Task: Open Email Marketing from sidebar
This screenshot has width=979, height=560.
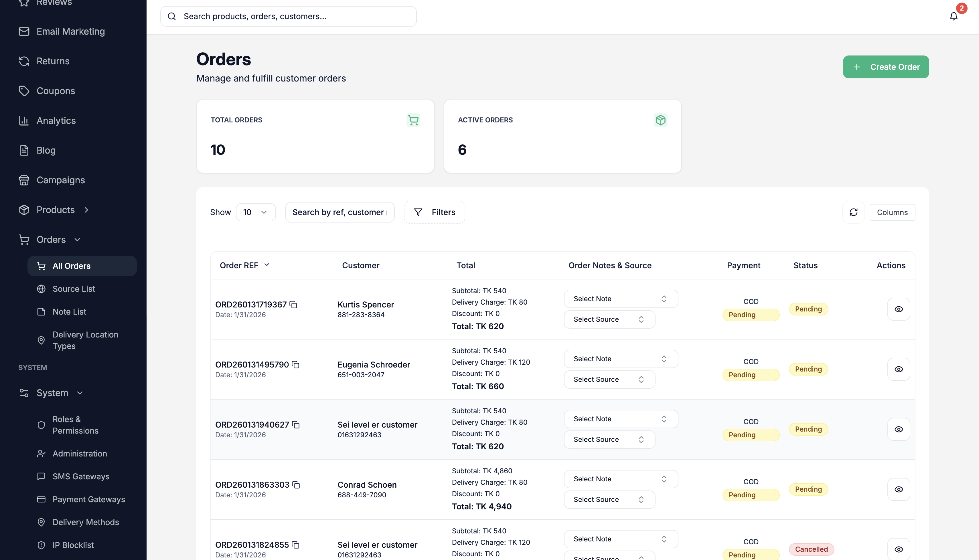Action: click(x=70, y=31)
